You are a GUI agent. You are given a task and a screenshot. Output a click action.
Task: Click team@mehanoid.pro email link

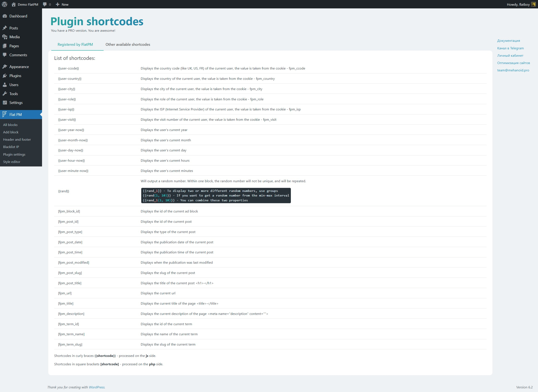(513, 70)
